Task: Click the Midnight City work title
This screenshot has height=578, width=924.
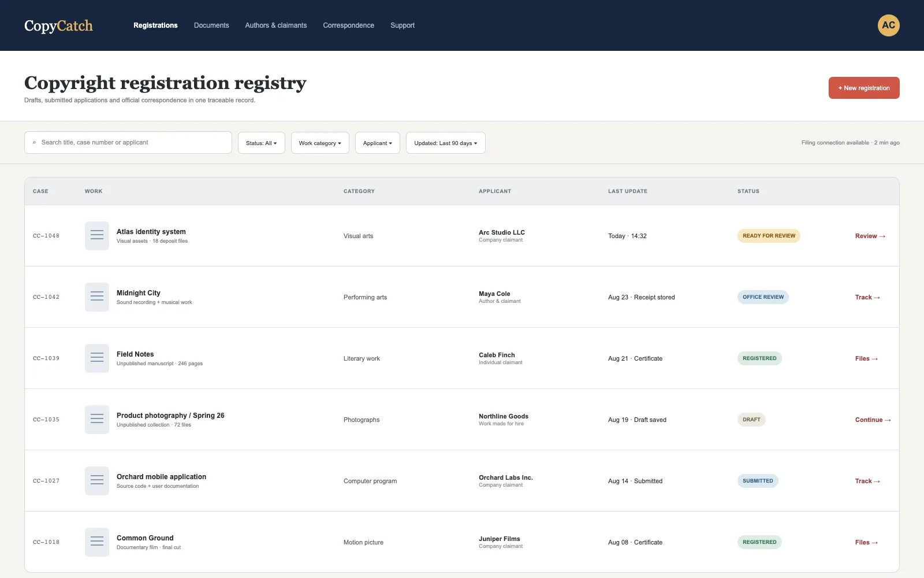Action: coord(139,293)
